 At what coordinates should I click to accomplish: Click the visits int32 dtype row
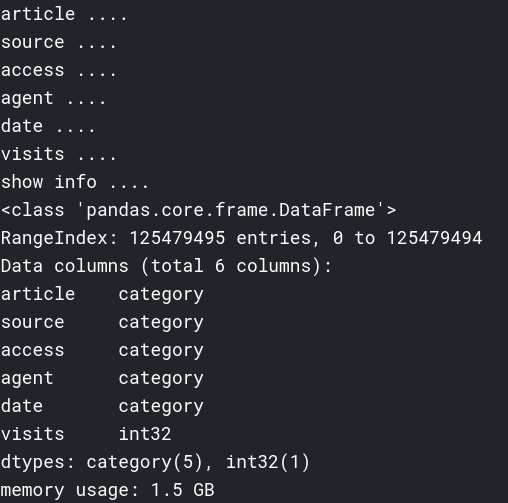(86, 434)
